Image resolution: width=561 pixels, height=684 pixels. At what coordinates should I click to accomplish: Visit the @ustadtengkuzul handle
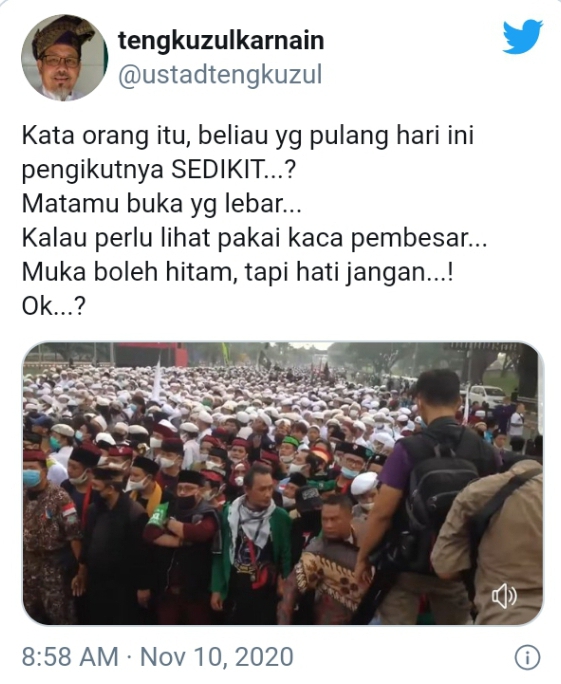pyautogui.click(x=220, y=75)
